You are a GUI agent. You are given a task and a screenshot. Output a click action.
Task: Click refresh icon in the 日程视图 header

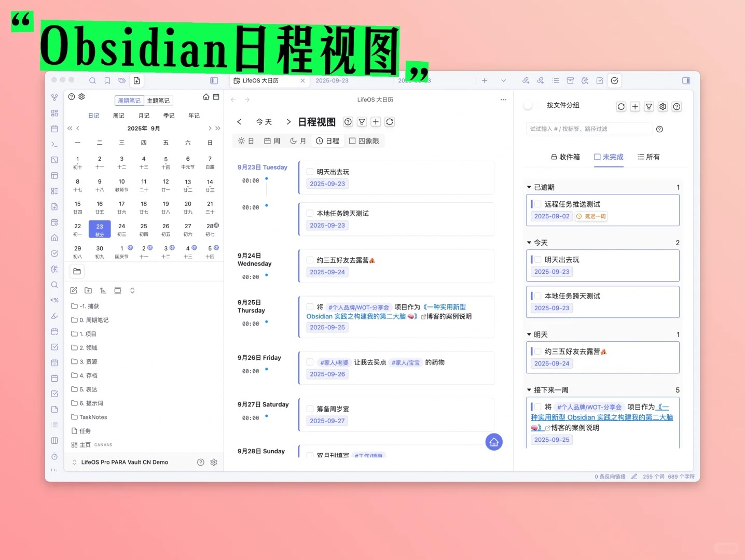click(x=390, y=122)
